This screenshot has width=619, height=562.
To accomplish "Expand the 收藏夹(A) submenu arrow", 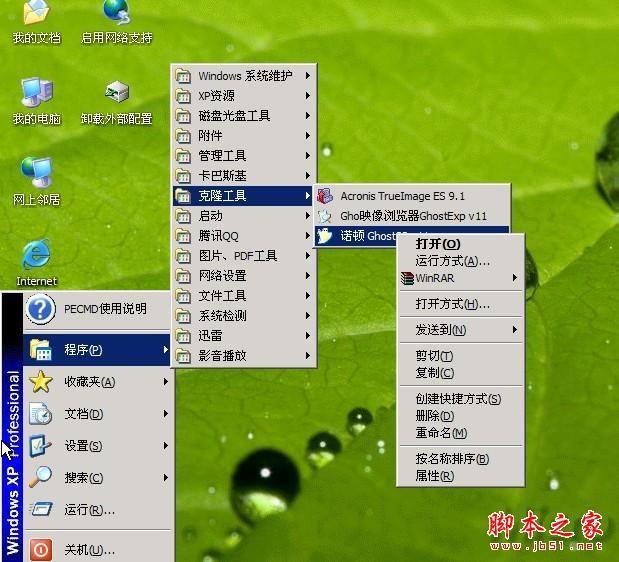I will [166, 382].
